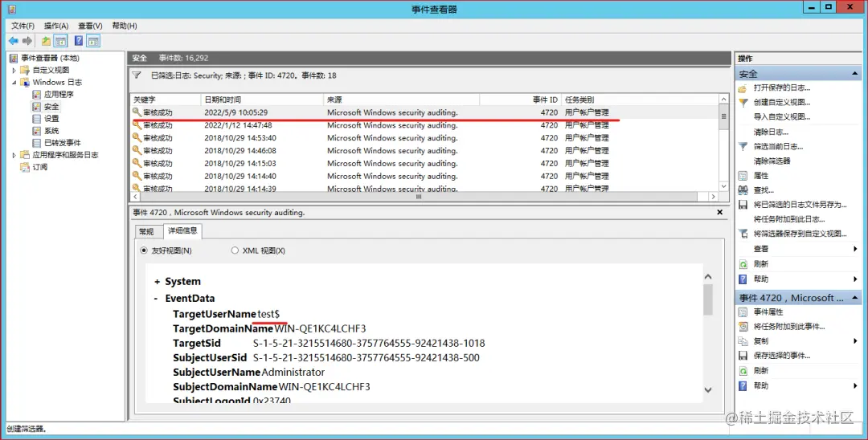Click the 订阅 tree icon
868x440 pixels.
pos(25,167)
